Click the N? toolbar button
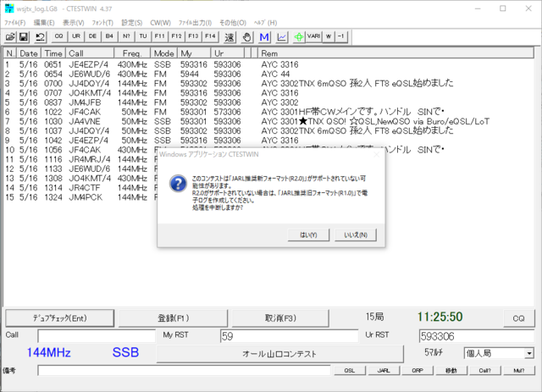Viewport: 542px width, 392px height. tap(126, 36)
